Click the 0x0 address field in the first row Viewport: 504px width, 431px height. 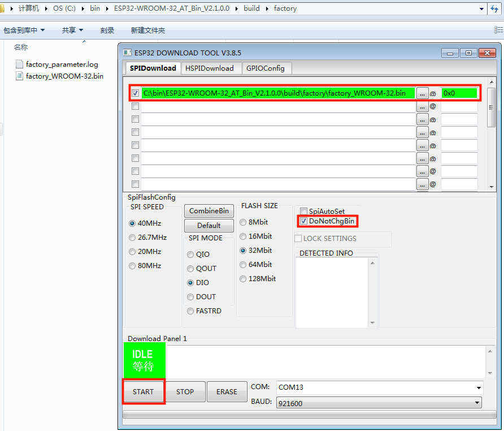click(459, 93)
